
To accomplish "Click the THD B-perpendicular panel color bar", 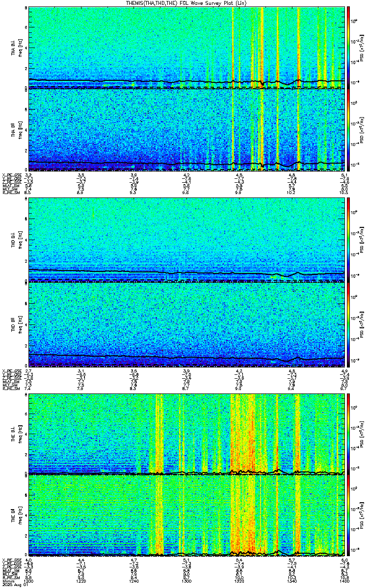I will 348,240.
